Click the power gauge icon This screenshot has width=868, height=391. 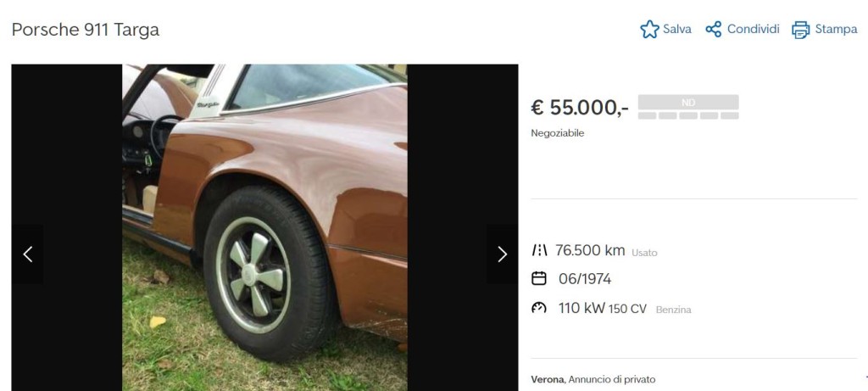tap(538, 308)
